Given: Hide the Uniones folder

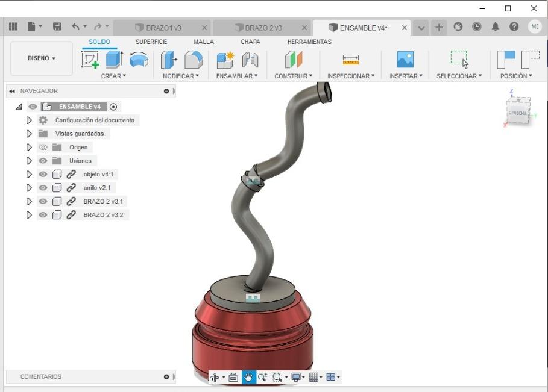Looking at the screenshot, I should [43, 161].
